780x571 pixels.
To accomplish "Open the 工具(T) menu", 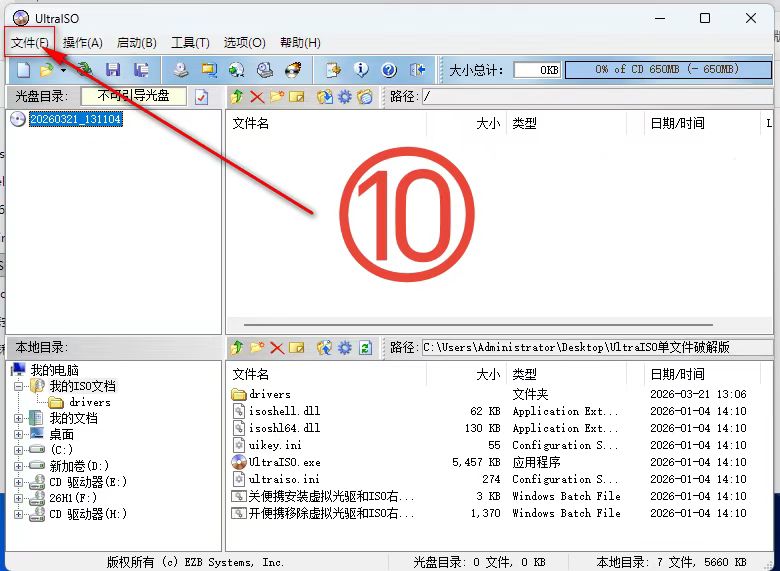I will coord(190,43).
